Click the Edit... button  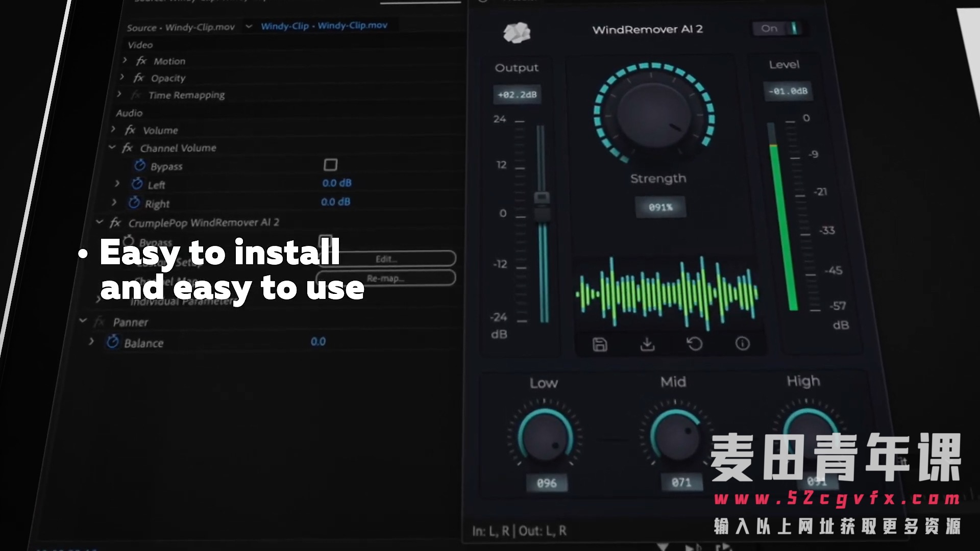(386, 259)
